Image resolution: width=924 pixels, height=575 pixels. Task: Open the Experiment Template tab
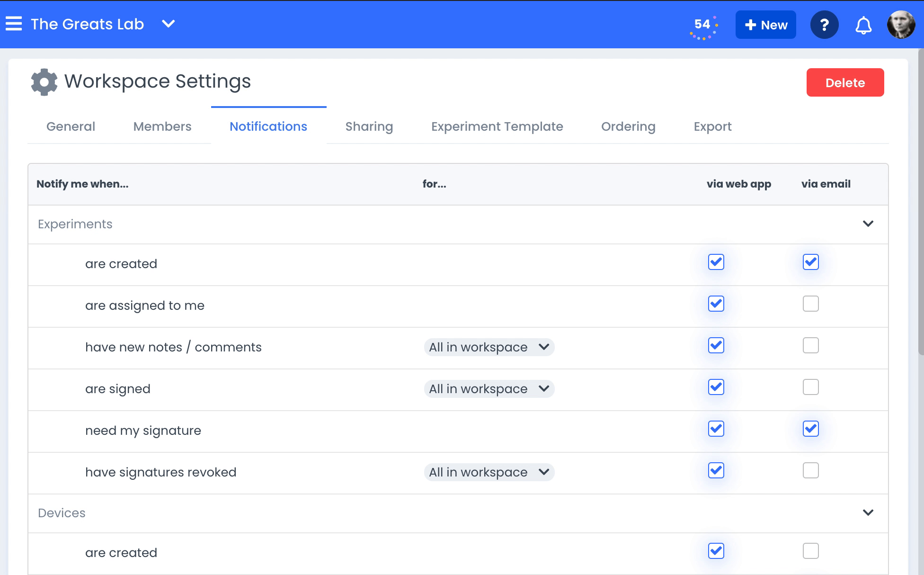(x=497, y=126)
